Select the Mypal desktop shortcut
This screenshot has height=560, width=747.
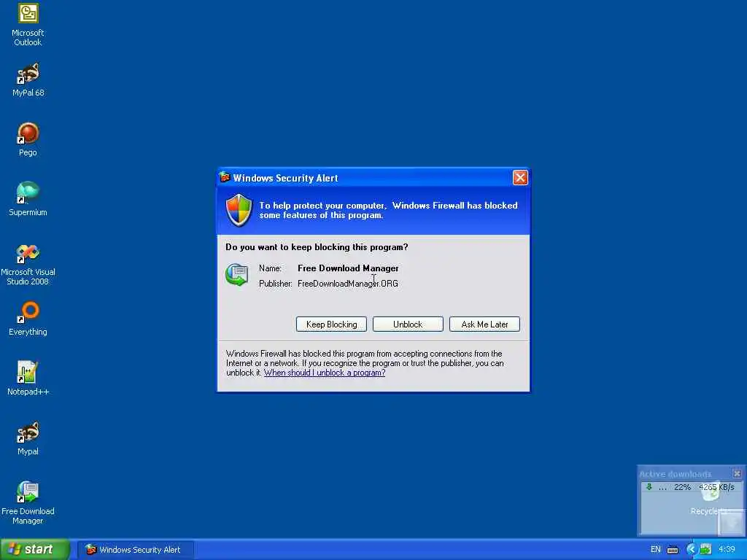28,438
